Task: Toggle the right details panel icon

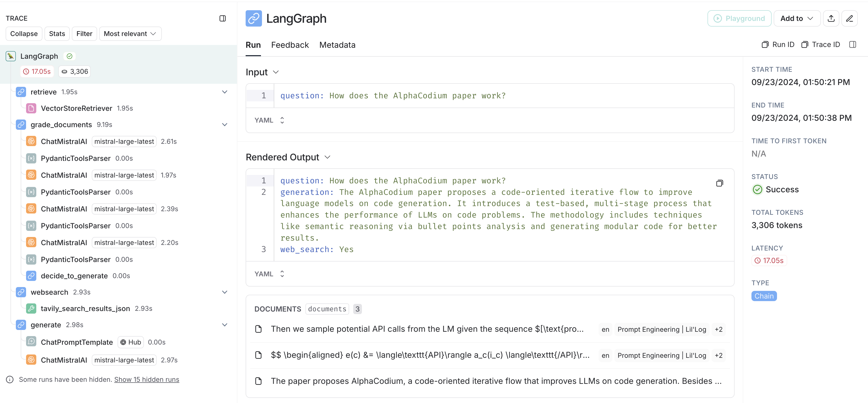Action: pyautogui.click(x=852, y=44)
